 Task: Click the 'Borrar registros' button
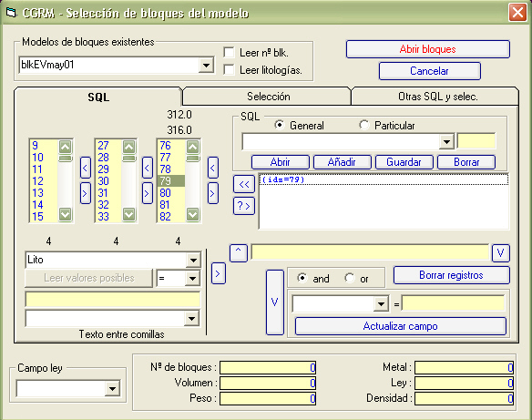click(x=451, y=275)
